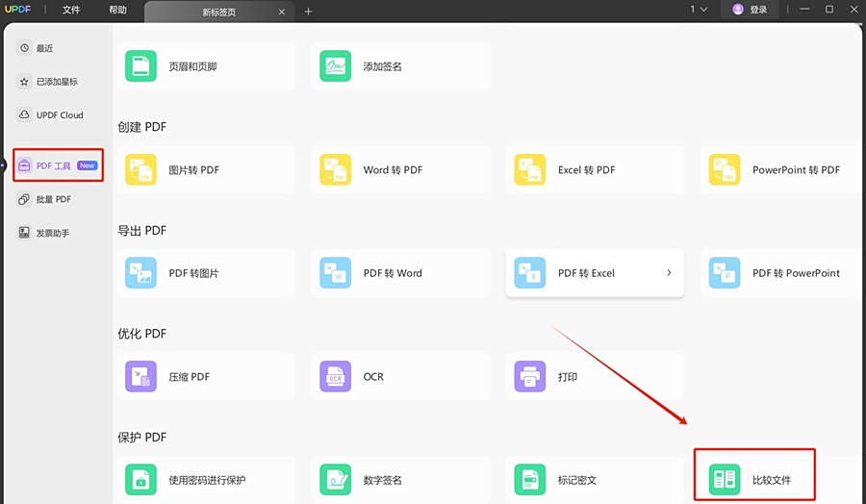Open the Invoice Assistant (发票助手) sidebar icon
The width and height of the screenshot is (866, 504).
pyautogui.click(x=24, y=233)
